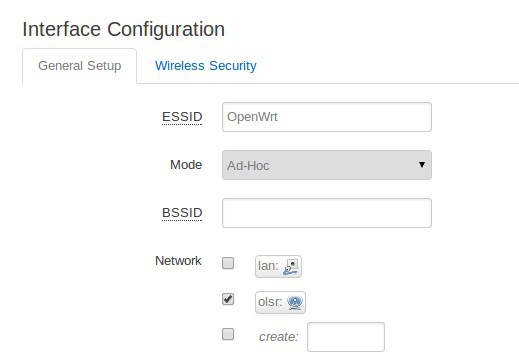
Task: Enable the lan network checkbox
Action: pos(228,263)
